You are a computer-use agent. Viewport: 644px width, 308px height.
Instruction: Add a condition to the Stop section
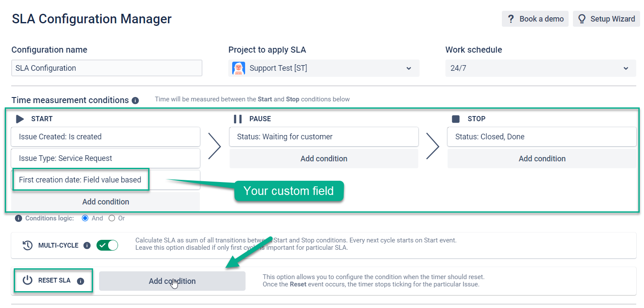541,158
